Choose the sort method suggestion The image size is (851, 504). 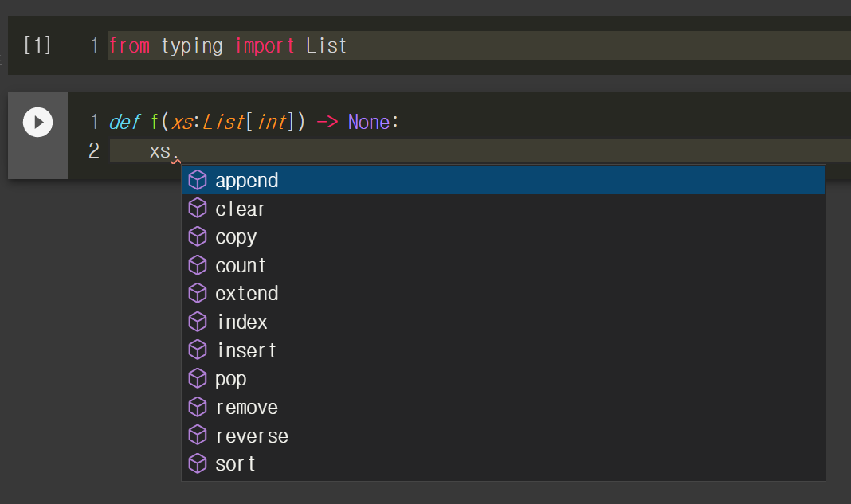coord(236,463)
